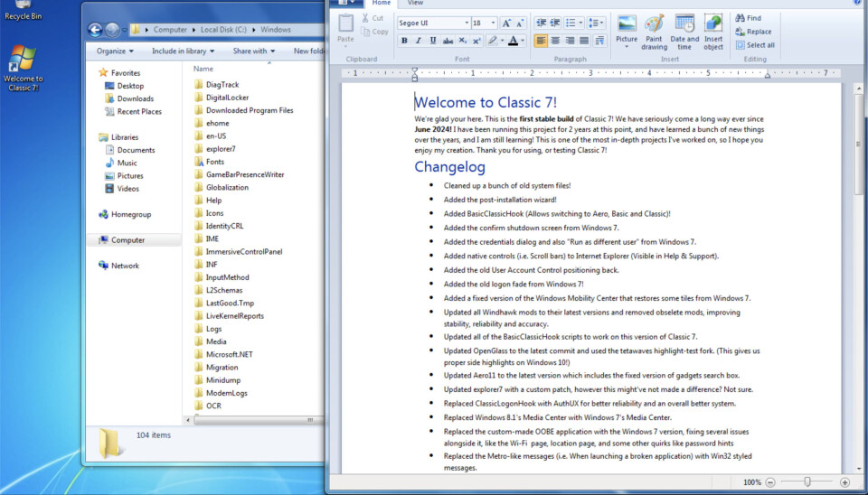Click the text highlight color pen
Screen dimensions: 868x495
(492, 41)
